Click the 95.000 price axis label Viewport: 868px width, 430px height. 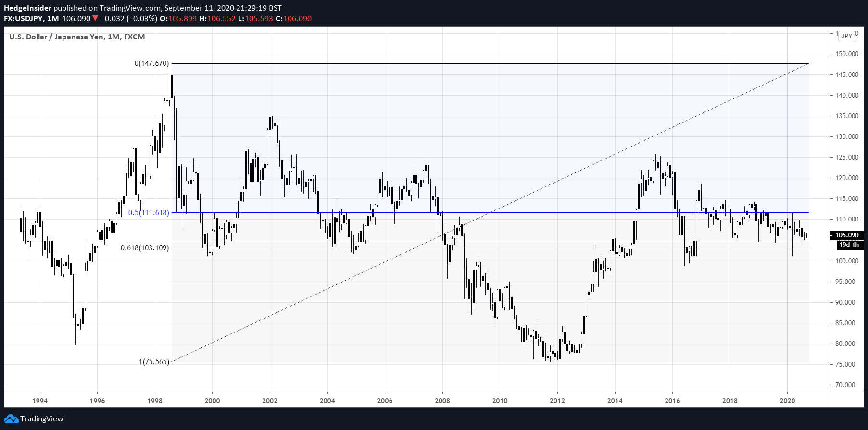pyautogui.click(x=845, y=282)
